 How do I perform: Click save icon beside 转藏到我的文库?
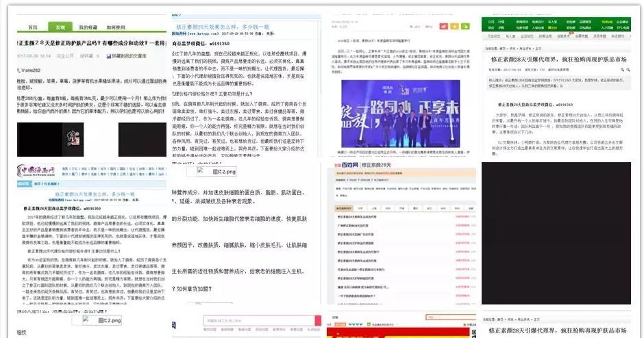108,56
